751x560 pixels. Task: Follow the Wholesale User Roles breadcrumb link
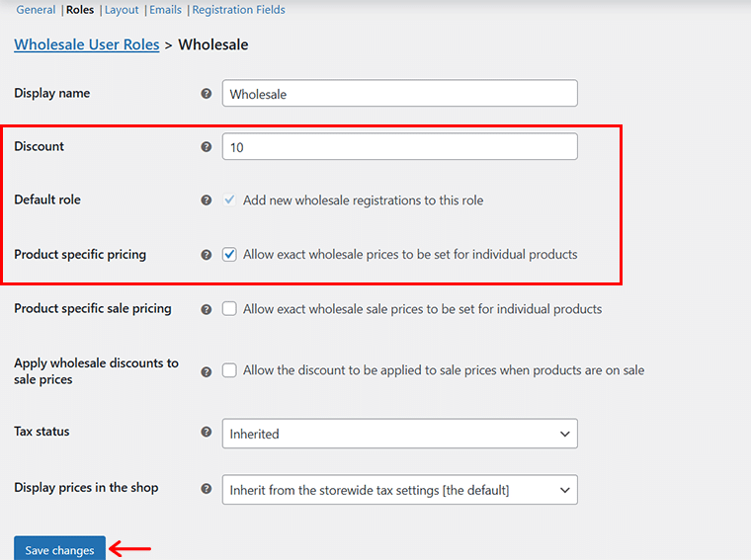tap(87, 44)
